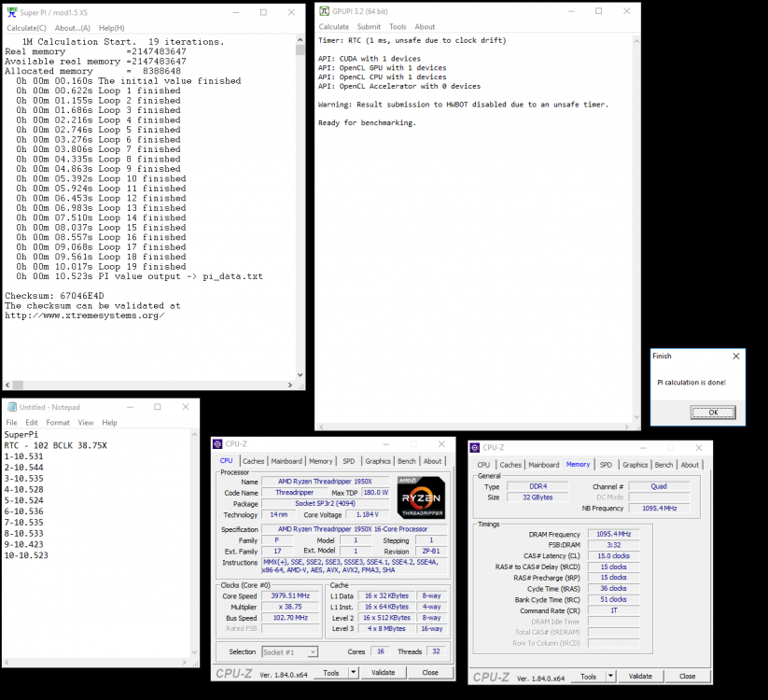Switch to Graphics tab in CPU window
This screenshot has width=768, height=700.
[378, 461]
